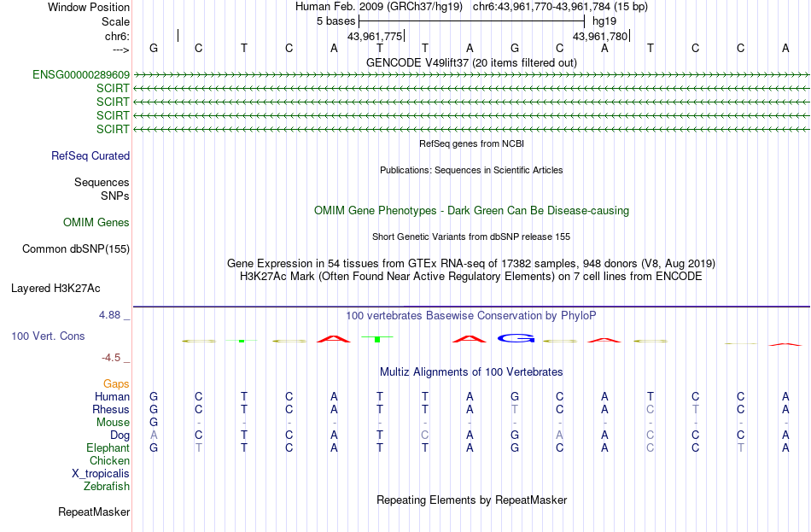Click the Window Position label

click(89, 7)
